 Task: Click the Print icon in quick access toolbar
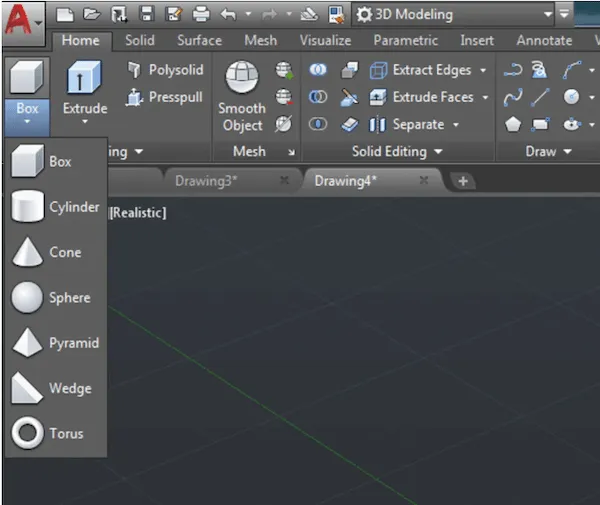coord(201,14)
